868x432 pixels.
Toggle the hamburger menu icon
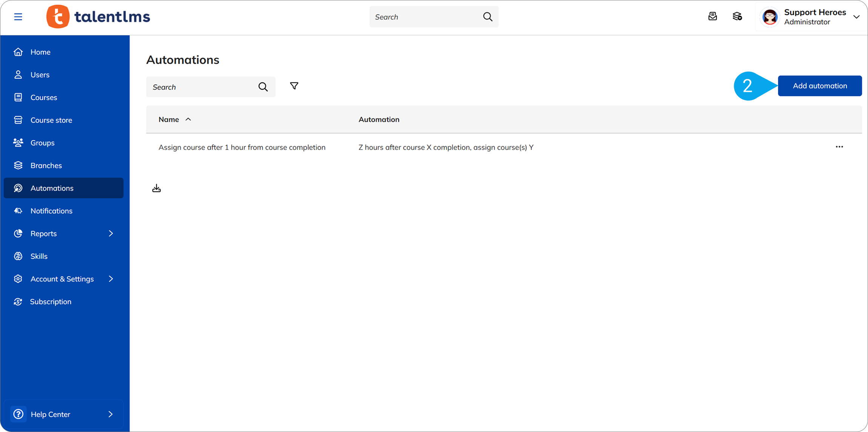coord(18,17)
